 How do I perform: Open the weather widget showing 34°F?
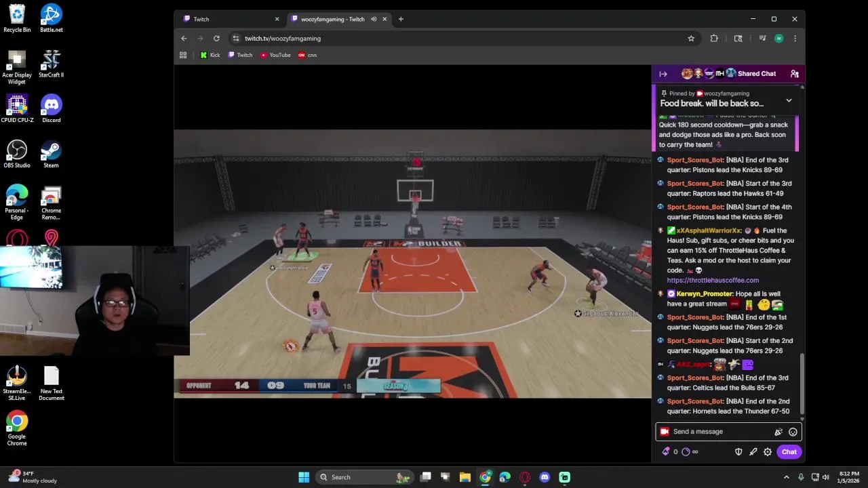click(31, 477)
